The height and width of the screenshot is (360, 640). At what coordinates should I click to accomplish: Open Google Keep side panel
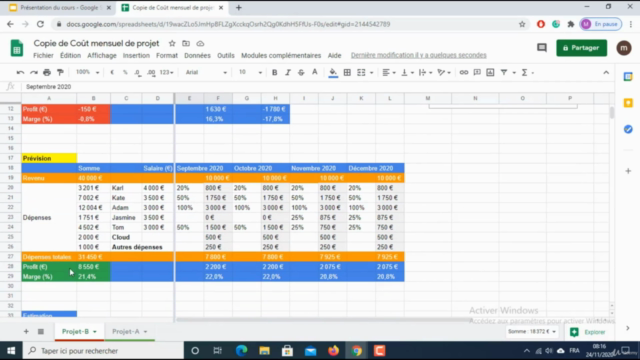point(628,103)
